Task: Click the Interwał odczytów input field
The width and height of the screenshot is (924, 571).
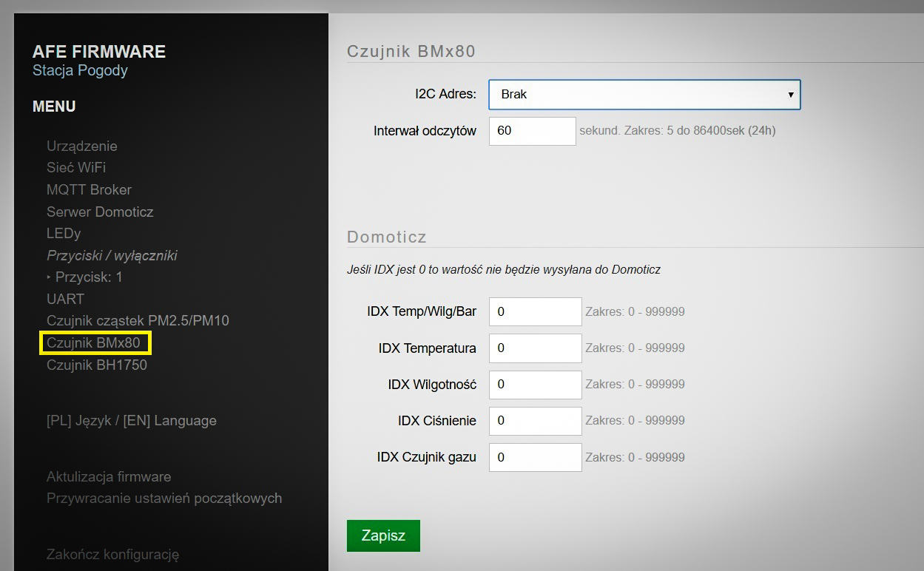Action: [x=532, y=131]
